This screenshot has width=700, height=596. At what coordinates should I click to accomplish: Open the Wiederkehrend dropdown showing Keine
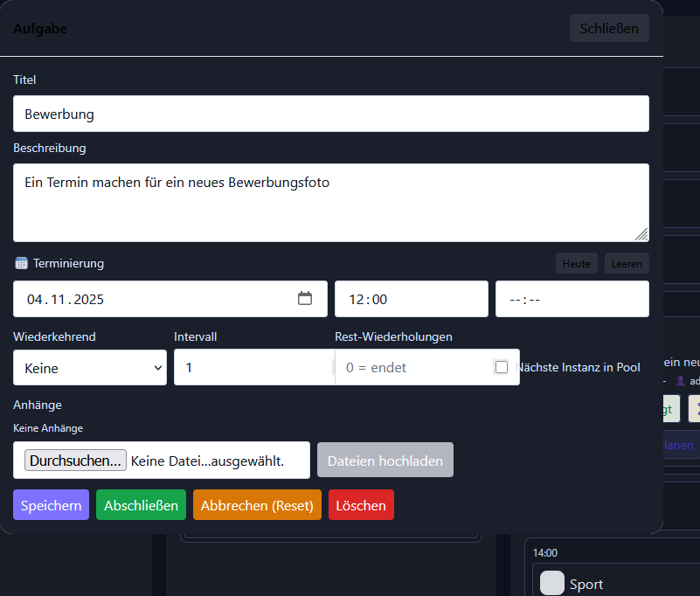[x=90, y=367]
